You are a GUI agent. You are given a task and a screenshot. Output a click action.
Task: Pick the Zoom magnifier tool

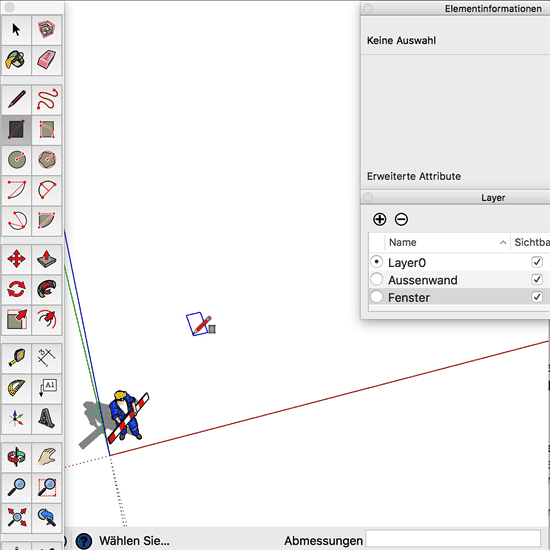(16, 488)
